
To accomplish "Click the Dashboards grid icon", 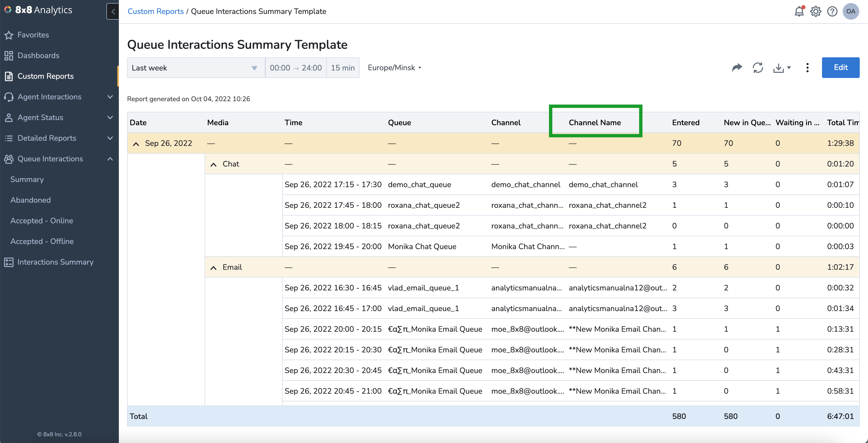I will point(9,56).
